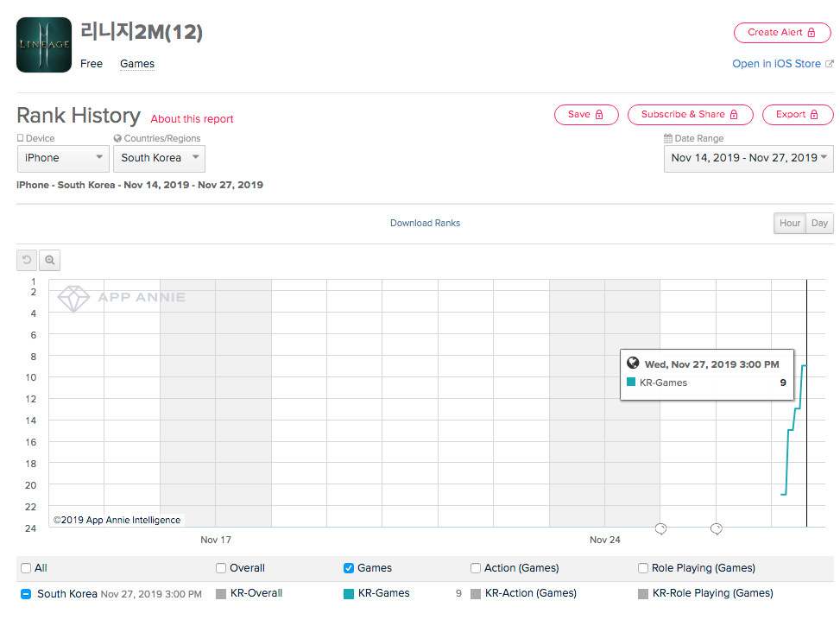Click the Save button

(586, 115)
